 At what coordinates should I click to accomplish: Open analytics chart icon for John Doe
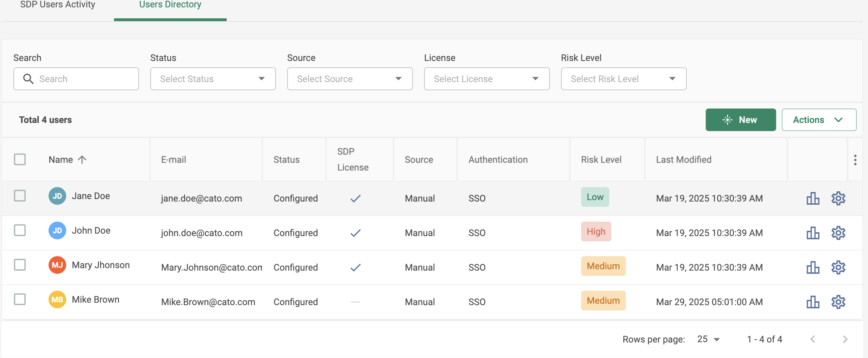[813, 233]
